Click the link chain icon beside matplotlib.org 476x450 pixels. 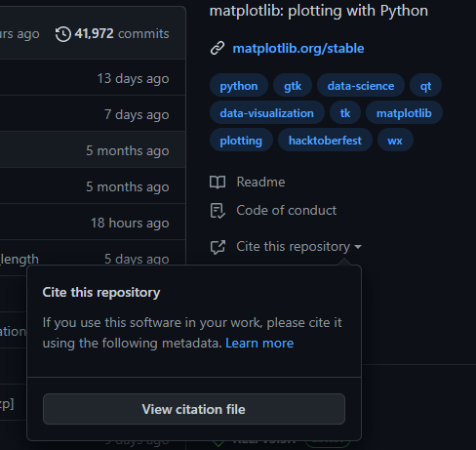(218, 48)
